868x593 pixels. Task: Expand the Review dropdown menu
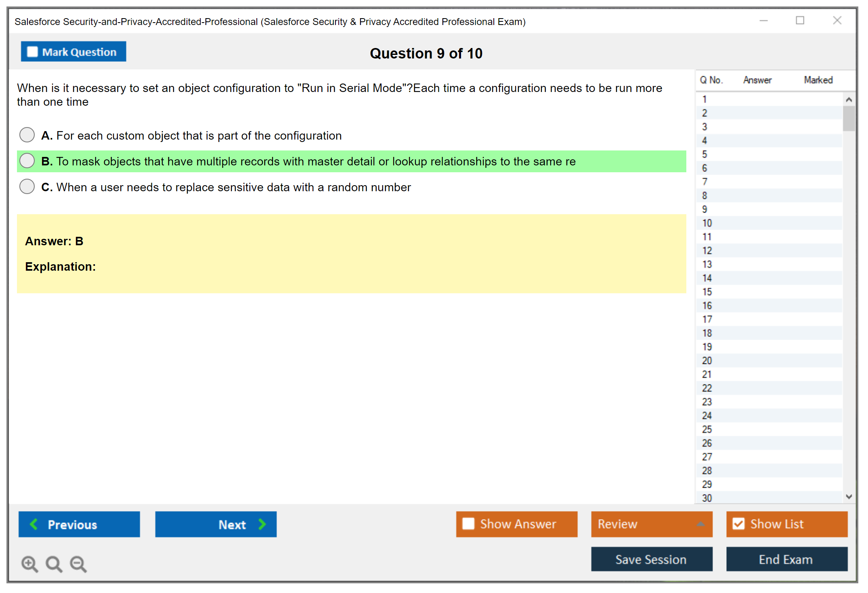[x=700, y=524]
